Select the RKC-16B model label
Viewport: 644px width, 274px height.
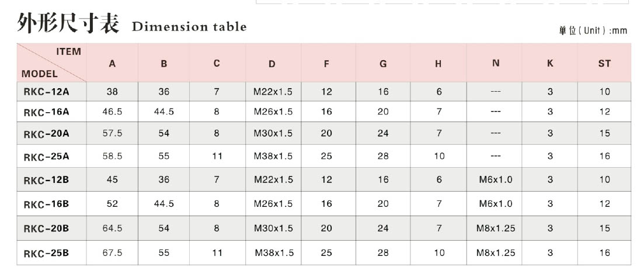[x=46, y=204]
